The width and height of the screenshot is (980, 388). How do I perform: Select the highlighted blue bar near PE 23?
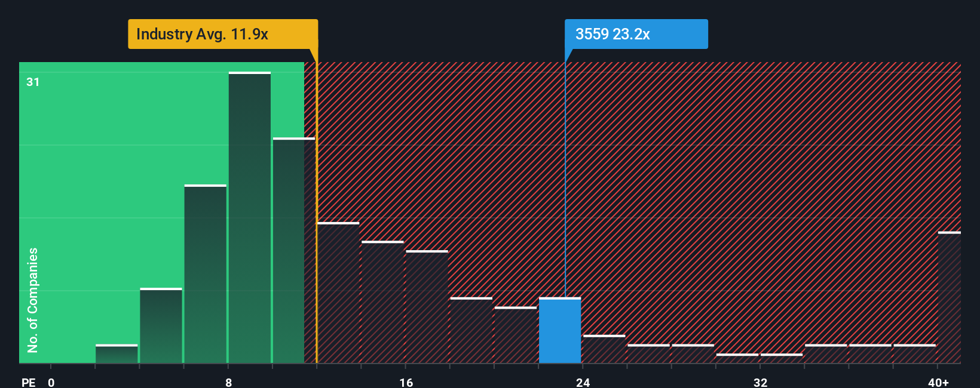(560, 330)
